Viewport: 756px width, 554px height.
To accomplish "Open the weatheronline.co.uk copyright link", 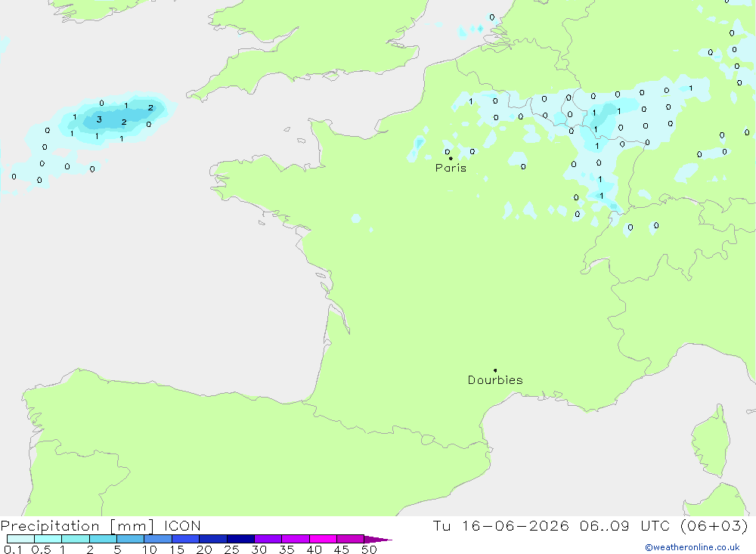I will pos(692,547).
